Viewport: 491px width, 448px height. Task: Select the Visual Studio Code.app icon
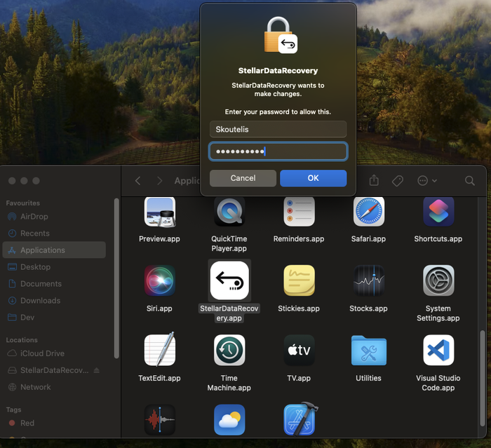point(438,350)
